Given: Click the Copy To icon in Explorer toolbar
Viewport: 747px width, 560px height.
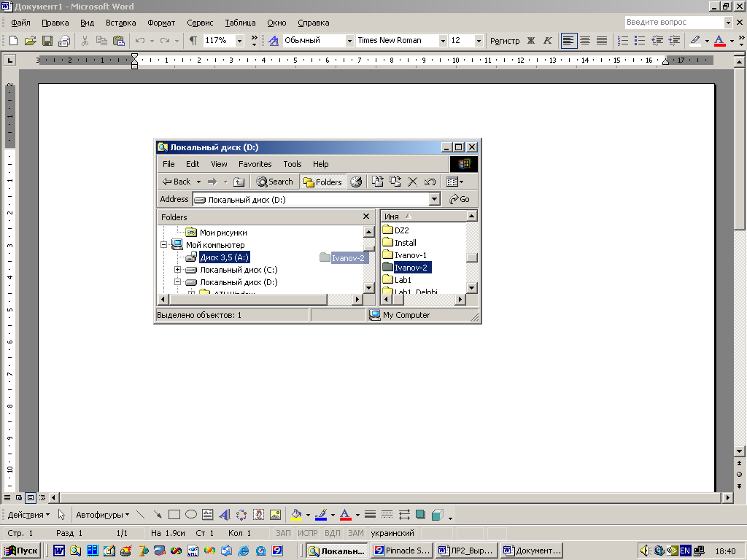Looking at the screenshot, I should [395, 182].
